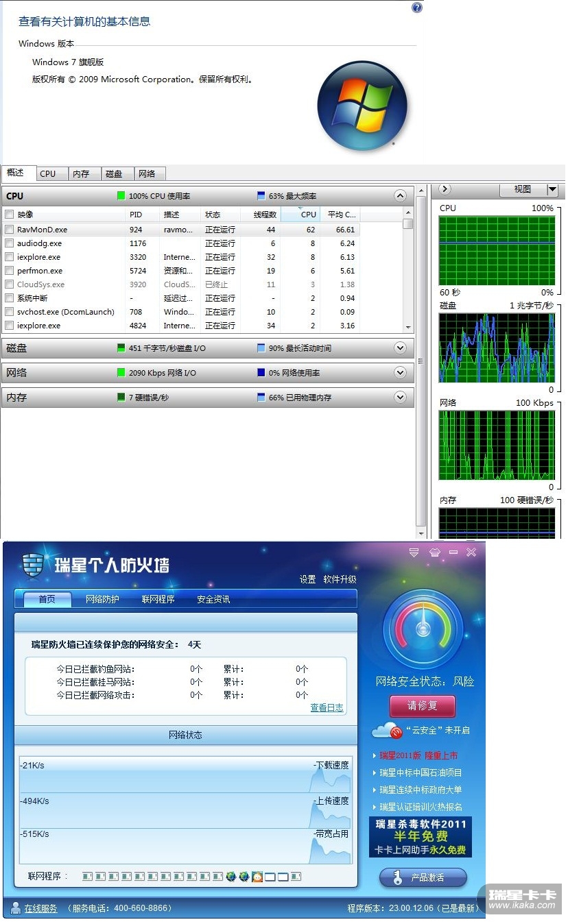
Task: Sort by the 平均 C... column header
Action: coord(340,215)
